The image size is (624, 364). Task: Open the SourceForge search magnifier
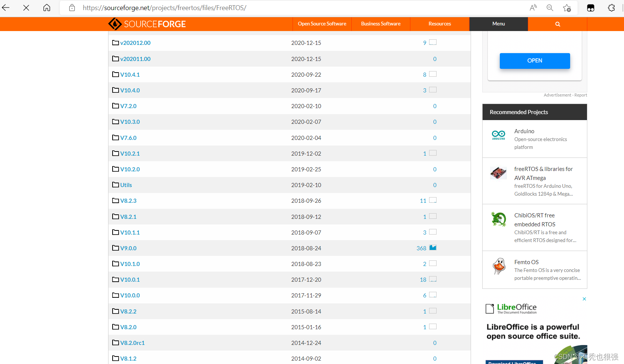click(557, 24)
